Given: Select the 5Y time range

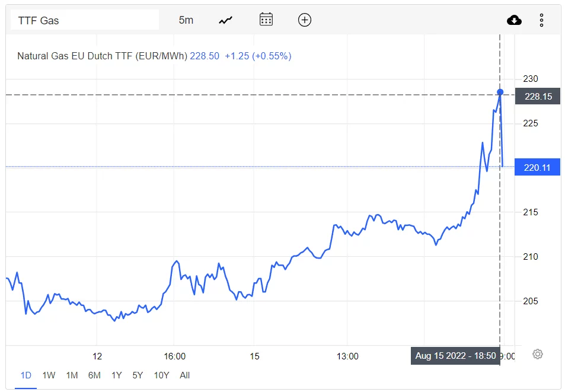Looking at the screenshot, I should [138, 375].
